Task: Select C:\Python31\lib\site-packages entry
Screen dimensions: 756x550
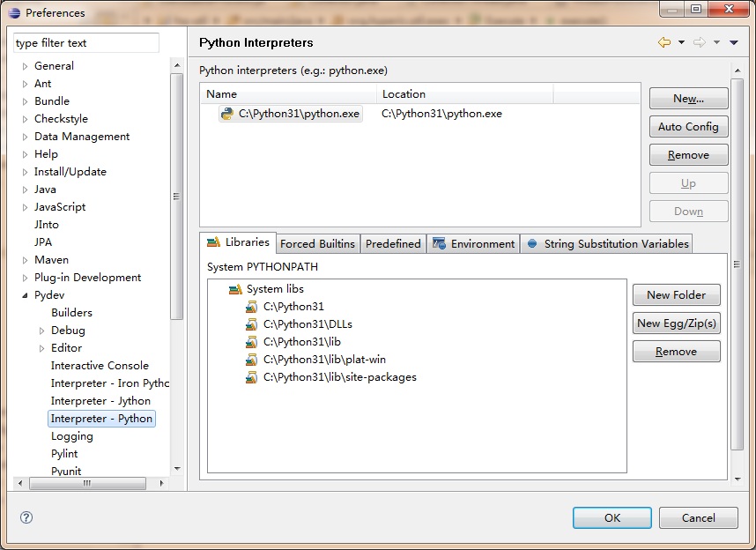Action: pos(340,377)
